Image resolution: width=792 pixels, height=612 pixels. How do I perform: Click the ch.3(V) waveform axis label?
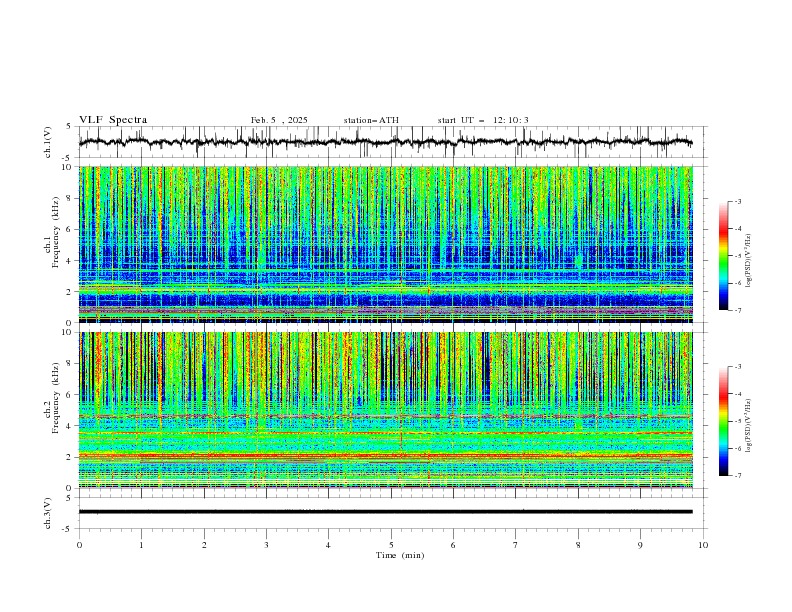tap(47, 513)
